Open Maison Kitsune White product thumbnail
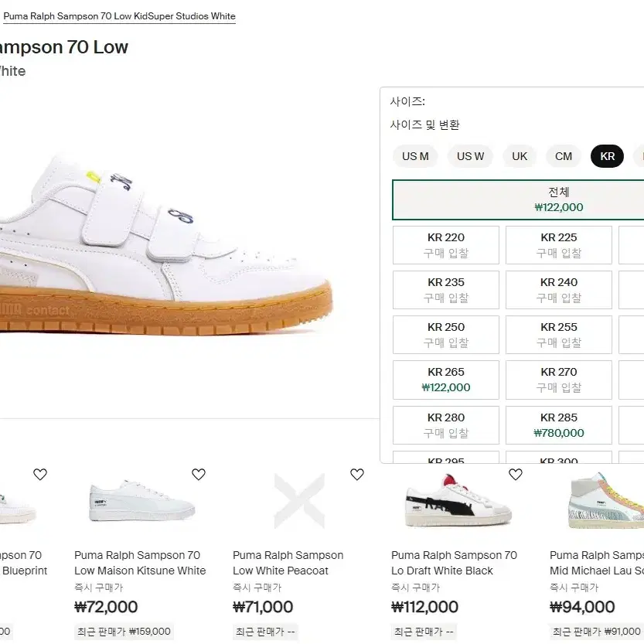 [x=141, y=502]
